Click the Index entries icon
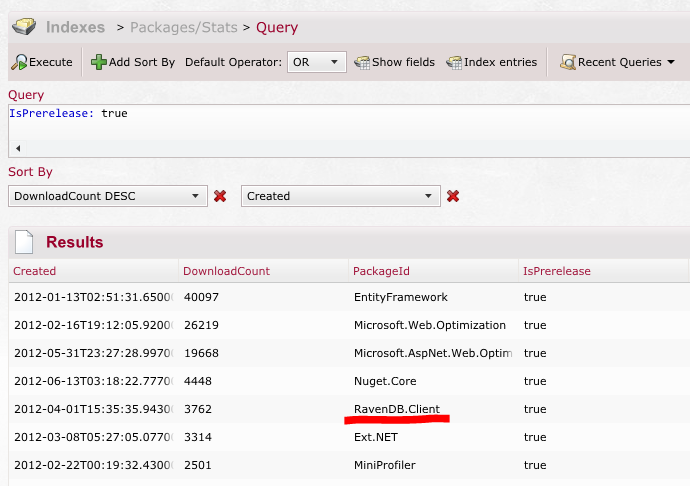Image resolution: width=690 pixels, height=486 pixels. pyautogui.click(x=454, y=63)
